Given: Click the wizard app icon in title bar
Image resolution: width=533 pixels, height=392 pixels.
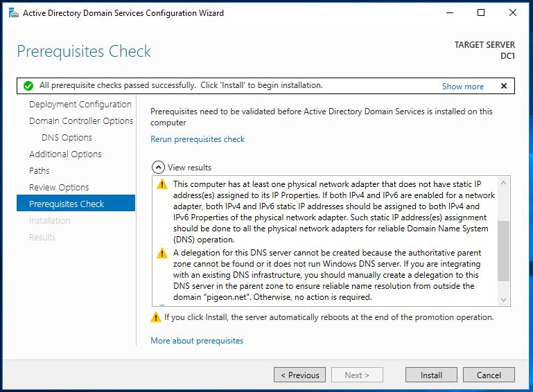Looking at the screenshot, I should click(14, 13).
